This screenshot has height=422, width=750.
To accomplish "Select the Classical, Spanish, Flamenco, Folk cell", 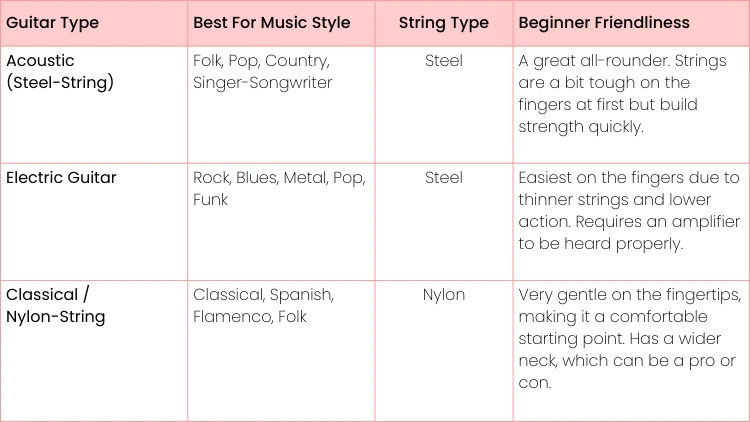I will pyautogui.click(x=263, y=305).
